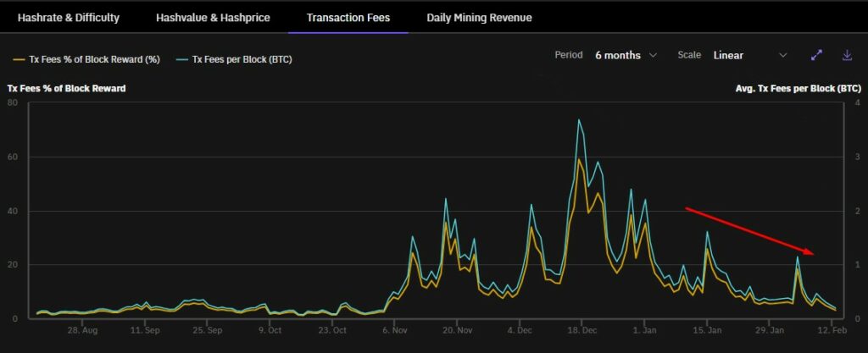Screen dimensions: 868x353
Task: Open the Hashrate & Difficulty tab
Action: 68,18
